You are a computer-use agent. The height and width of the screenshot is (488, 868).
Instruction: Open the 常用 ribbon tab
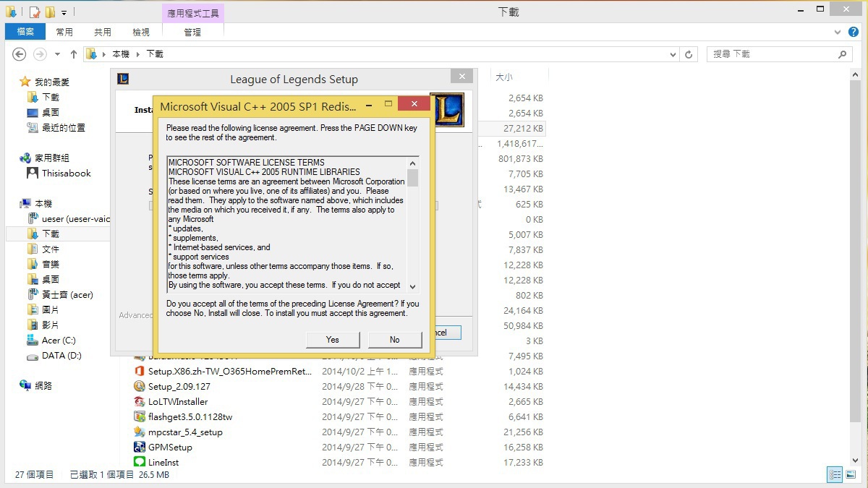pyautogui.click(x=64, y=32)
